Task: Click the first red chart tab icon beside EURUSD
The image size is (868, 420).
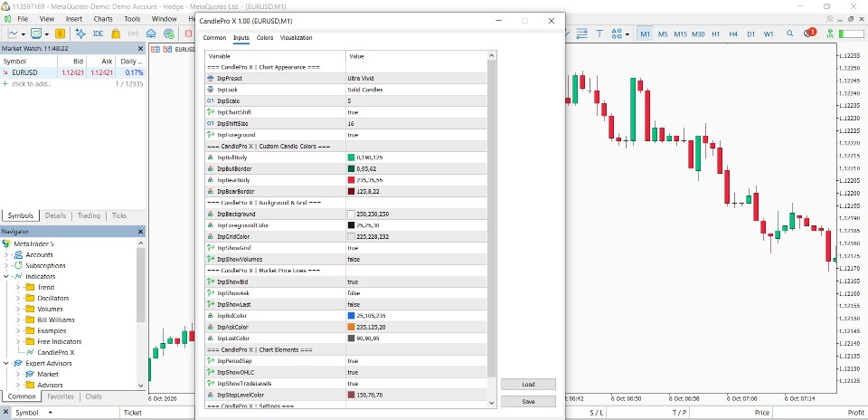Action: coord(156,49)
